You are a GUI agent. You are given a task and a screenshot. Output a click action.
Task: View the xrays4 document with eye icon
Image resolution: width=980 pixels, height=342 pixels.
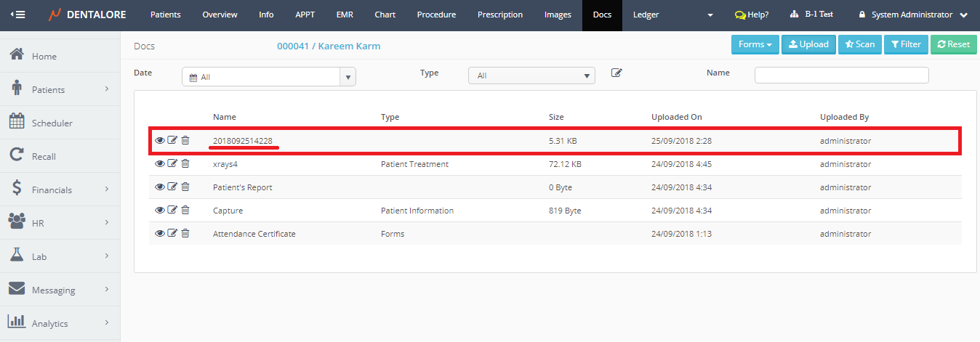(x=160, y=164)
